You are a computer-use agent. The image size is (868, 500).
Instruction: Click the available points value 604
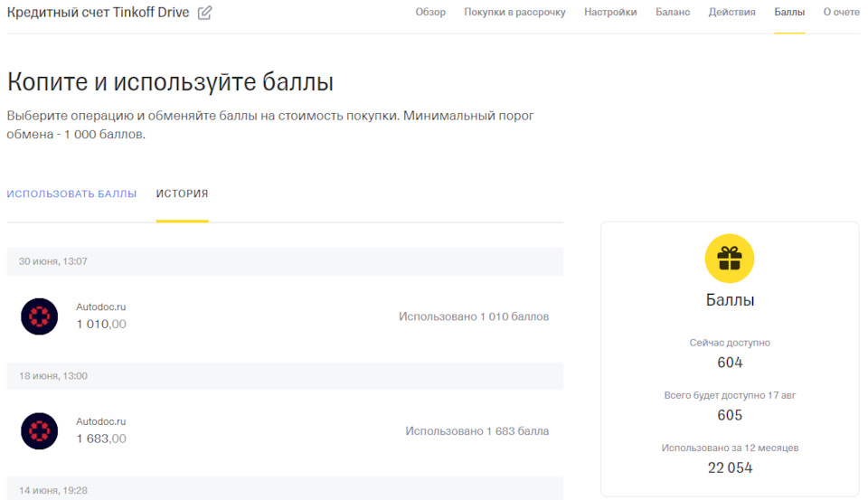(x=730, y=363)
